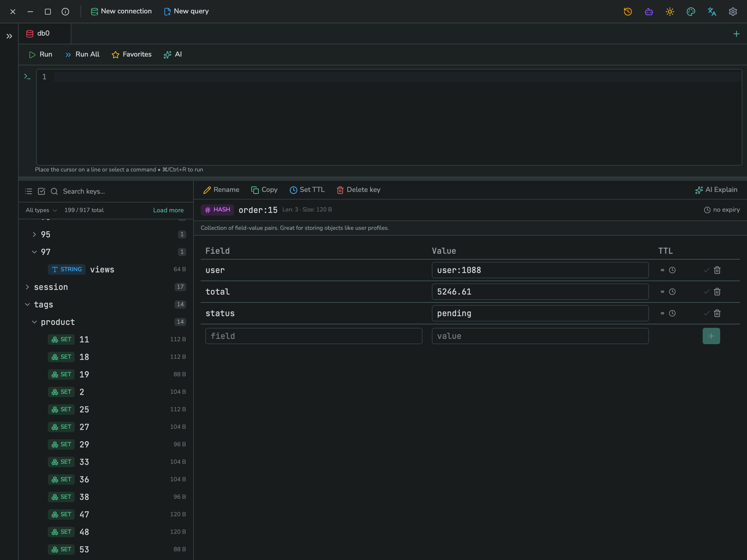Toggle light theme sun icon
Image resolution: width=747 pixels, height=560 pixels.
click(670, 11)
